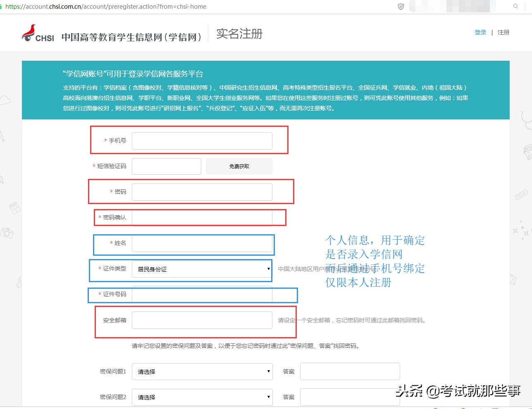Open the 证件类型 dropdown showing 居民身份证

[x=201, y=269]
